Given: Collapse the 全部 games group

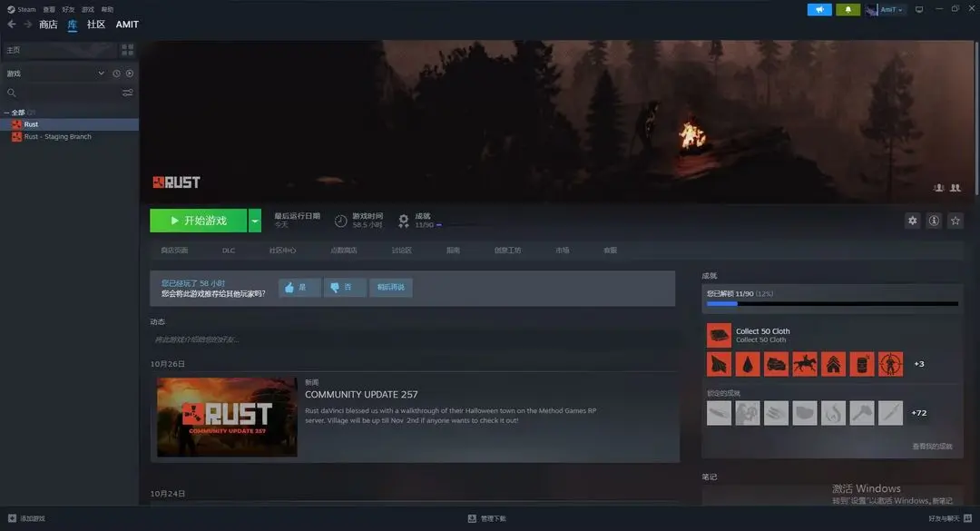Looking at the screenshot, I should pyautogui.click(x=6, y=113).
